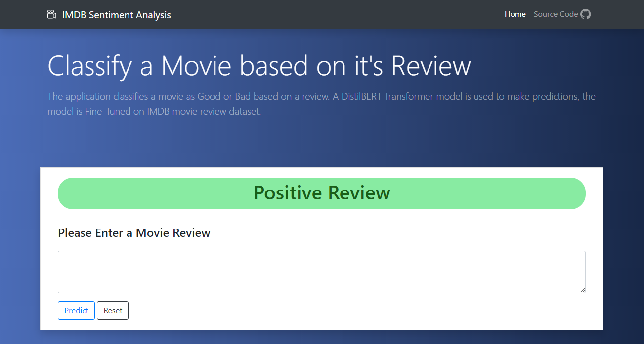Go to the Home nav item

tap(515, 14)
